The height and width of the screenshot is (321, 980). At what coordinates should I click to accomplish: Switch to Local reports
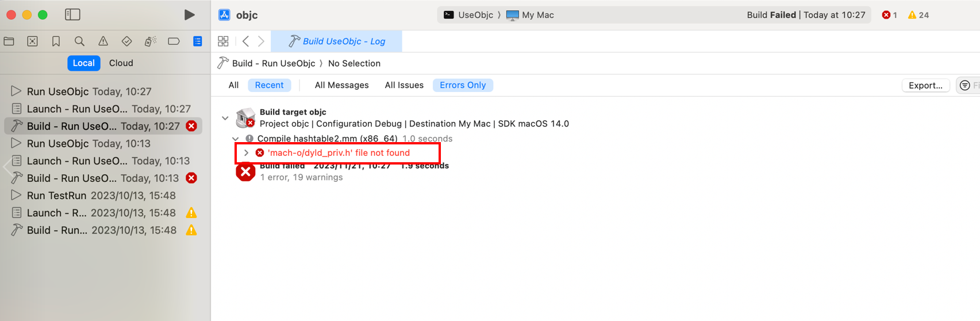[x=83, y=63]
